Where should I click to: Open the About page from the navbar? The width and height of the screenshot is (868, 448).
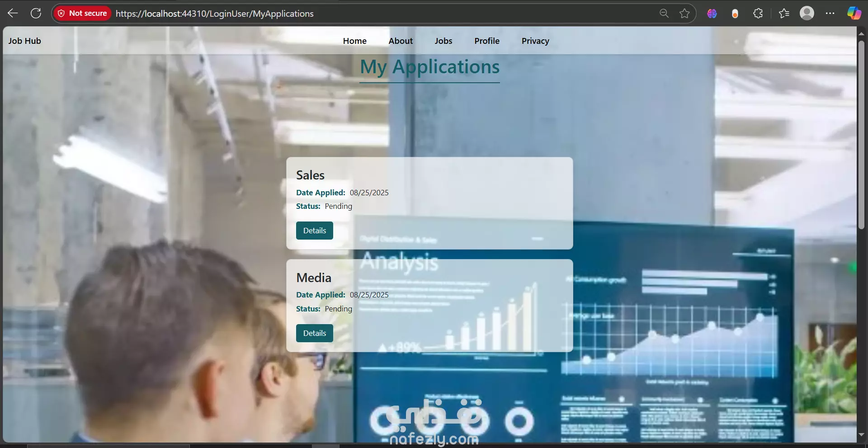[401, 41]
